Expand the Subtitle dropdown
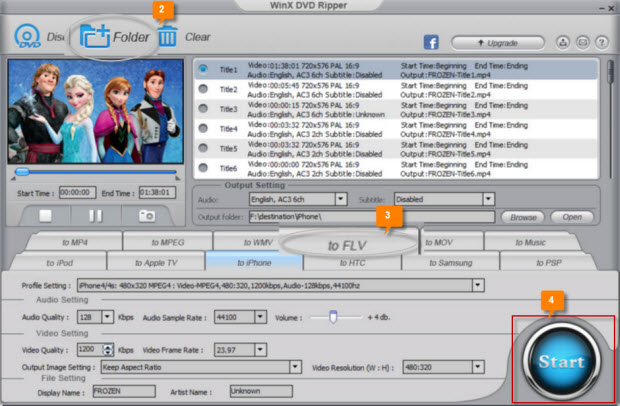 pos(488,199)
